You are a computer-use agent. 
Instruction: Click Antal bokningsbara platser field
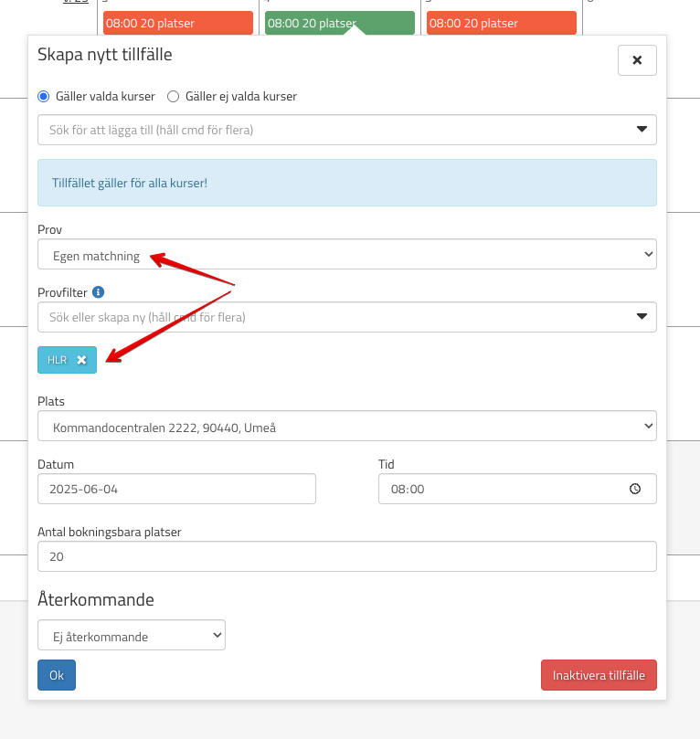pos(346,556)
